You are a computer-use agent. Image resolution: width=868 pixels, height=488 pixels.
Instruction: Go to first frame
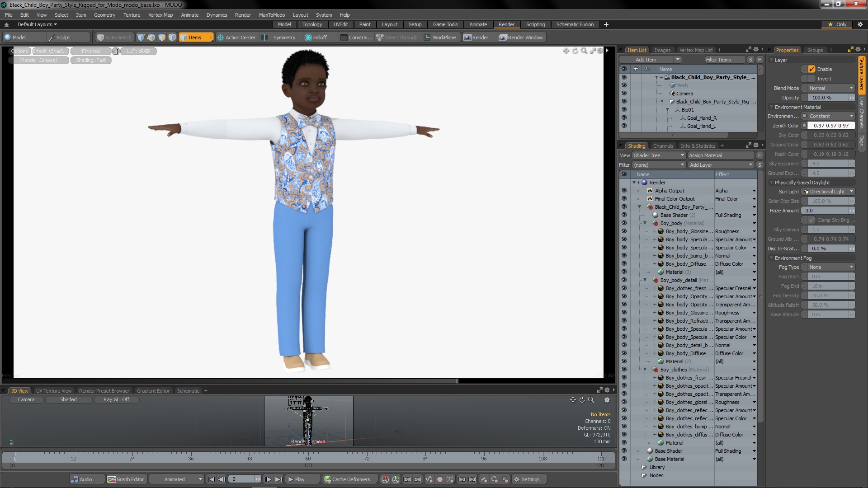[211, 479]
